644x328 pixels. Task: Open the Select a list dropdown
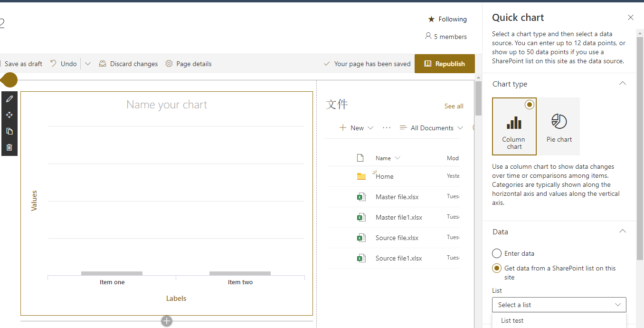559,305
